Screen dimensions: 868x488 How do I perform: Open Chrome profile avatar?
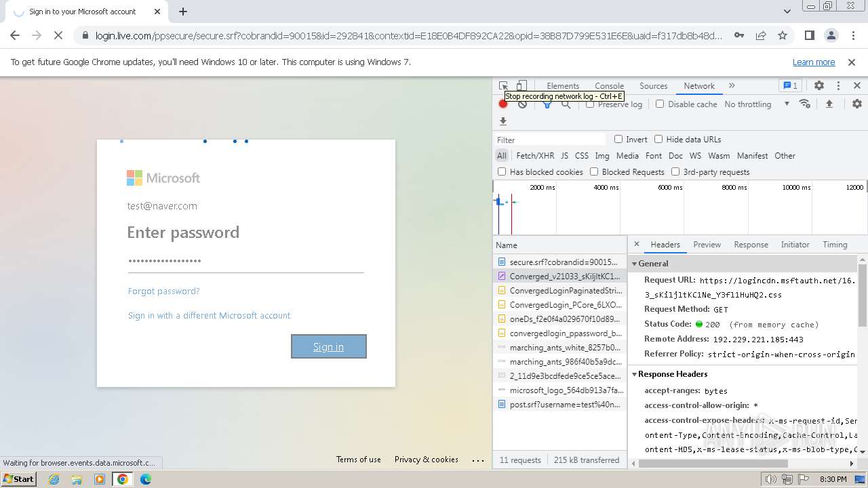(x=831, y=35)
